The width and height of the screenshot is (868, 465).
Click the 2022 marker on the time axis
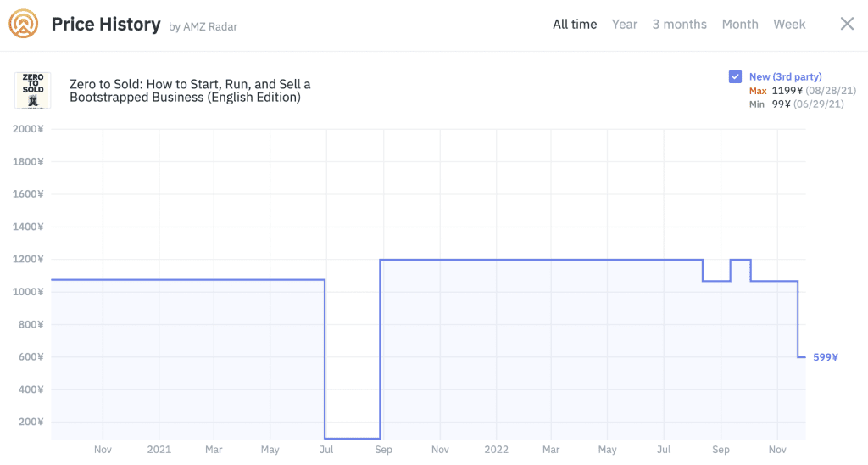(496, 449)
